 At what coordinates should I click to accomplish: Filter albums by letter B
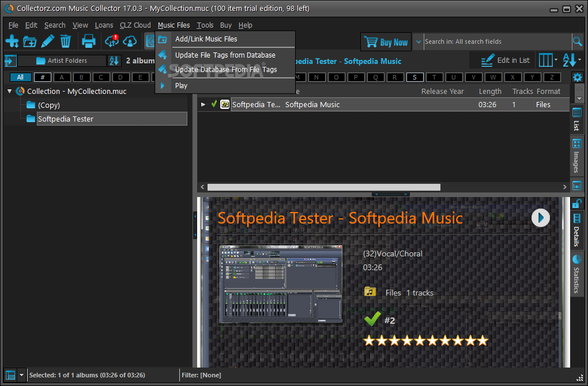(81, 77)
